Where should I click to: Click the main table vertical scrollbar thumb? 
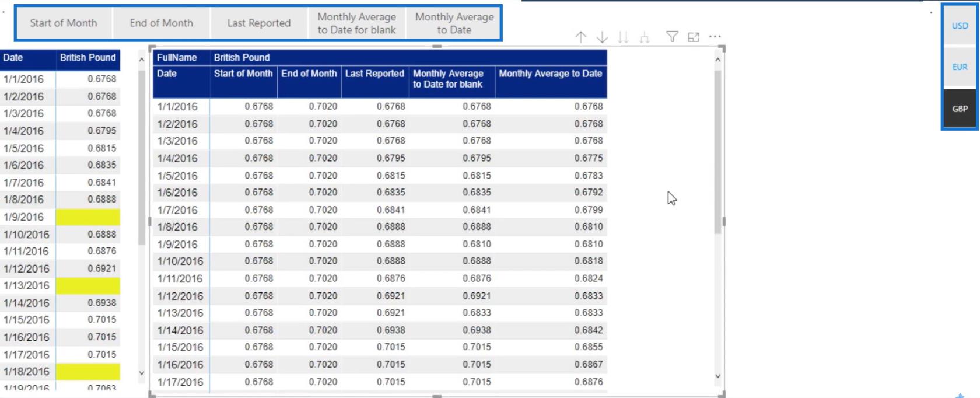718,152
